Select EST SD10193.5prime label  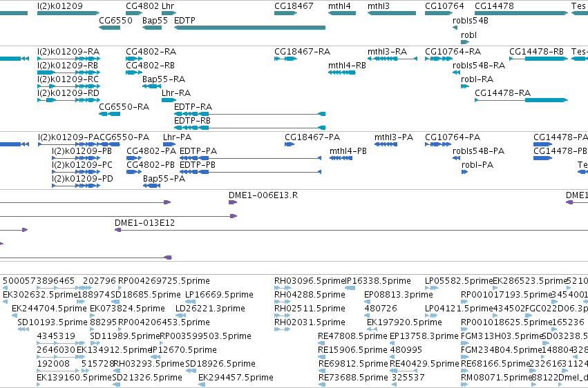[x=53, y=322]
